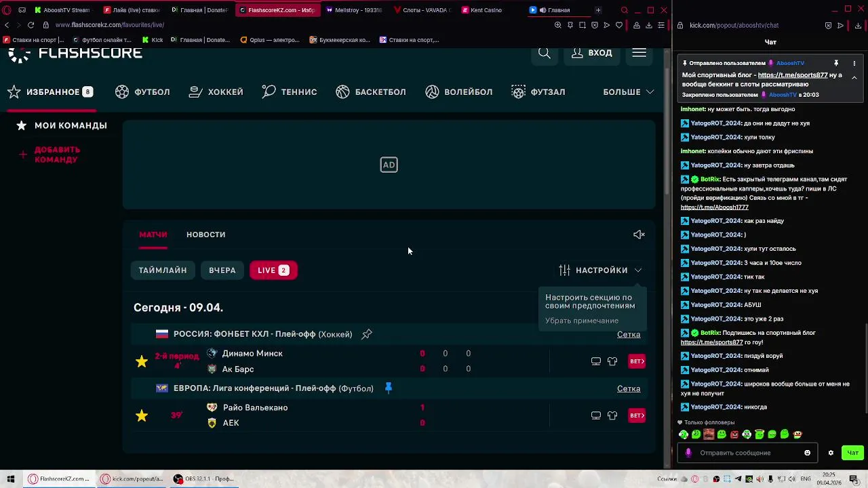This screenshot has width=868, height=488.
Task: Select the БАСКЕТБОЛ sport tab
Action: coord(370,91)
